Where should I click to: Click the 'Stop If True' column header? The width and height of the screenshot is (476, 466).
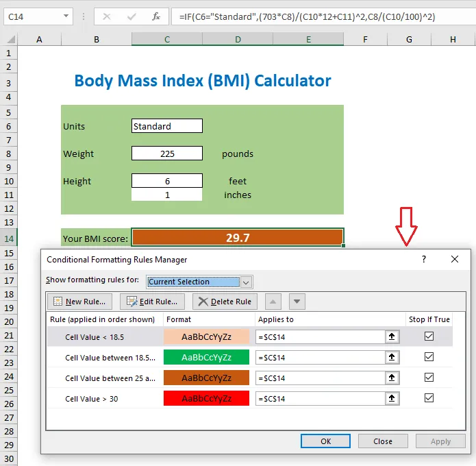pyautogui.click(x=429, y=319)
